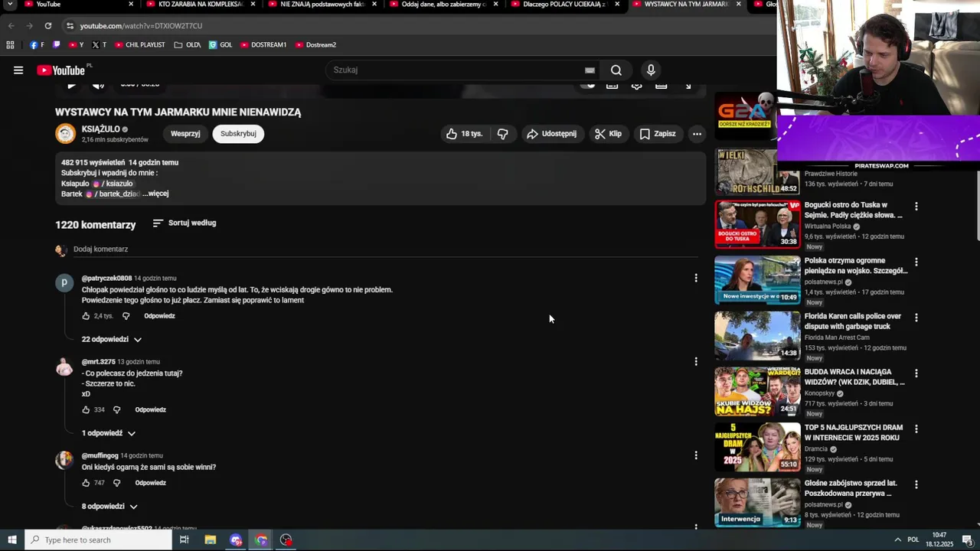
Task: Open options for TOP 5 NAJGŁUPSZYCH DRAM video
Action: click(x=916, y=429)
